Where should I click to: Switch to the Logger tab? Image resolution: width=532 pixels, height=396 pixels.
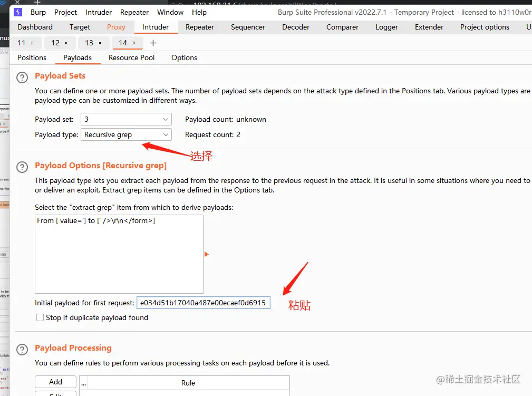click(x=387, y=27)
